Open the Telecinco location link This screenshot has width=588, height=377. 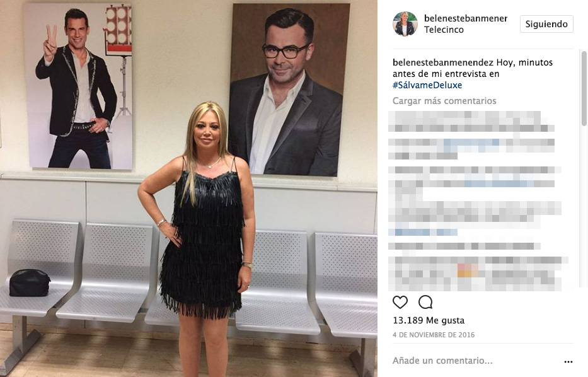(x=444, y=30)
